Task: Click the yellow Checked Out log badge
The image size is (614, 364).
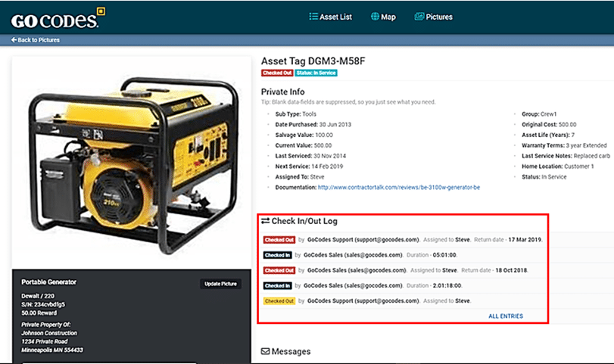Action: tap(279, 300)
